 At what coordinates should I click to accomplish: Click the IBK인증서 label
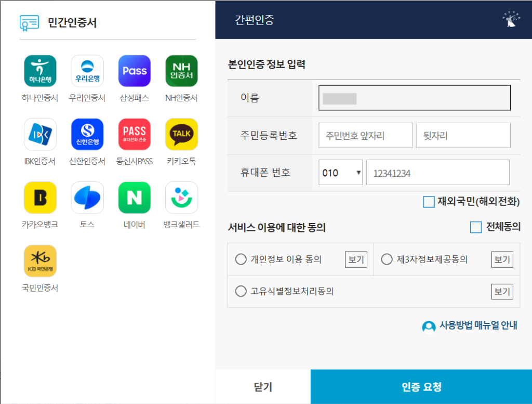click(39, 161)
